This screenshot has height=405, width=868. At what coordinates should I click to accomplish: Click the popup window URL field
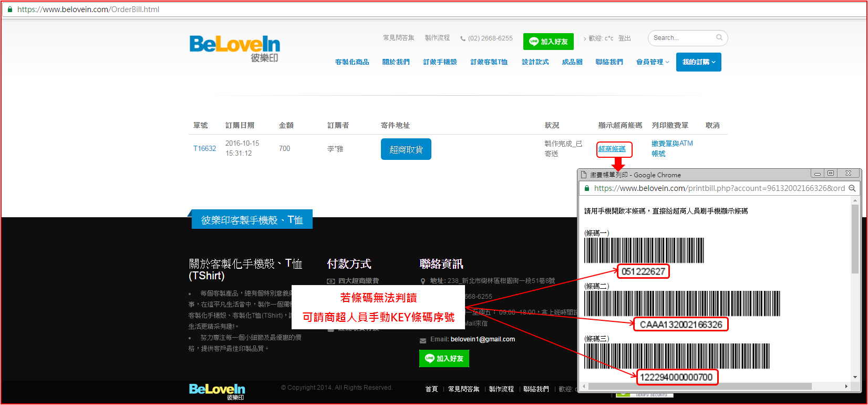[x=719, y=188]
